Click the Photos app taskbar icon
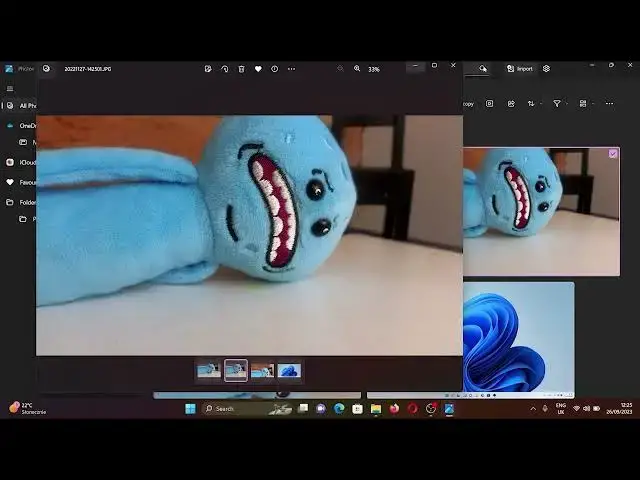 click(x=449, y=409)
